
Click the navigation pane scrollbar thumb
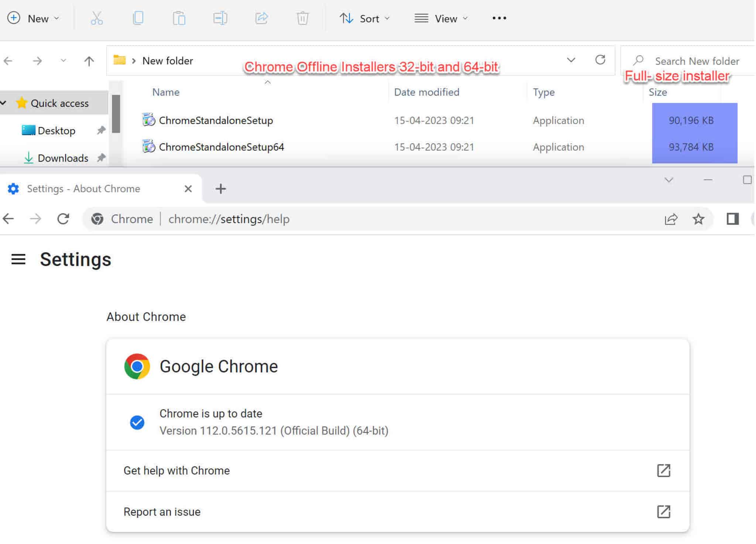(x=116, y=114)
